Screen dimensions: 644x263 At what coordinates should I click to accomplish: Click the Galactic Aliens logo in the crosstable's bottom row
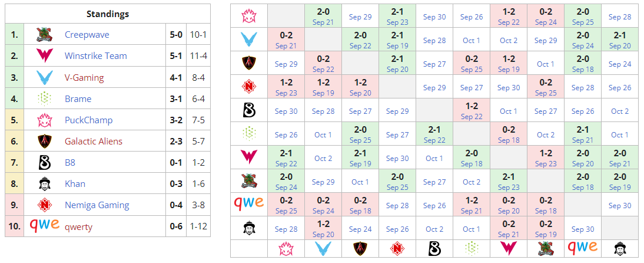(x=360, y=248)
